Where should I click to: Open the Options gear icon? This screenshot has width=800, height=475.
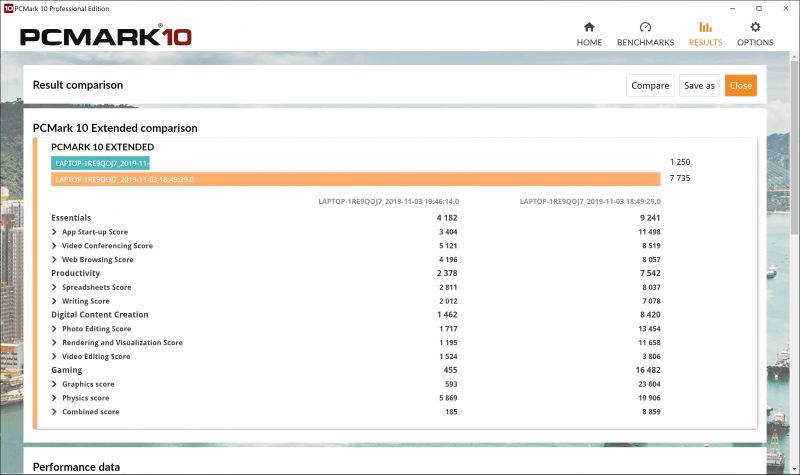click(755, 27)
